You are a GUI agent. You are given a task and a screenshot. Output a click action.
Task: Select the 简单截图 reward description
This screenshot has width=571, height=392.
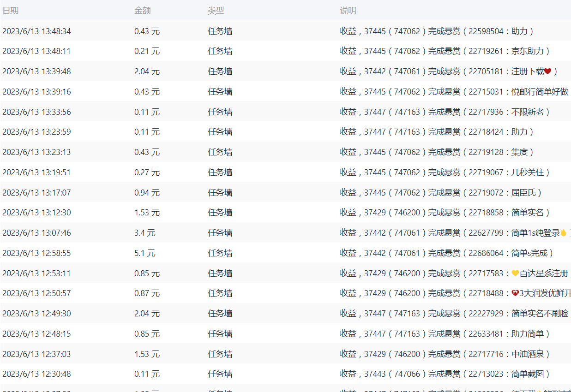click(445, 374)
